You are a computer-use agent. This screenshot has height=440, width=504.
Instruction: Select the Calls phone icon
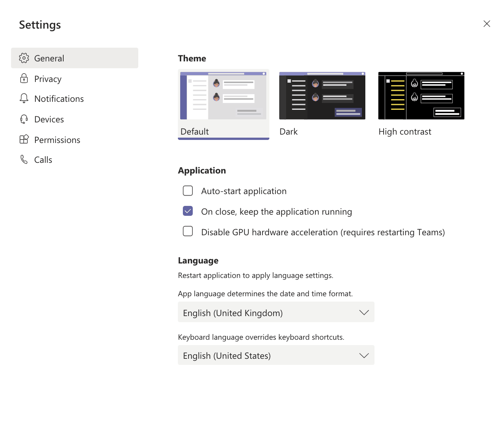point(24,159)
